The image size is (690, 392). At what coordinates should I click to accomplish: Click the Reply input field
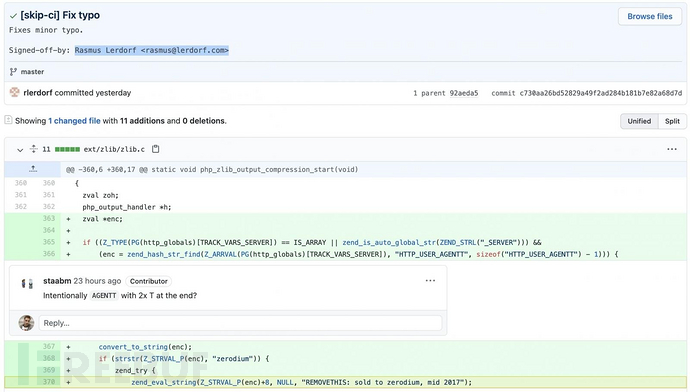click(240, 323)
